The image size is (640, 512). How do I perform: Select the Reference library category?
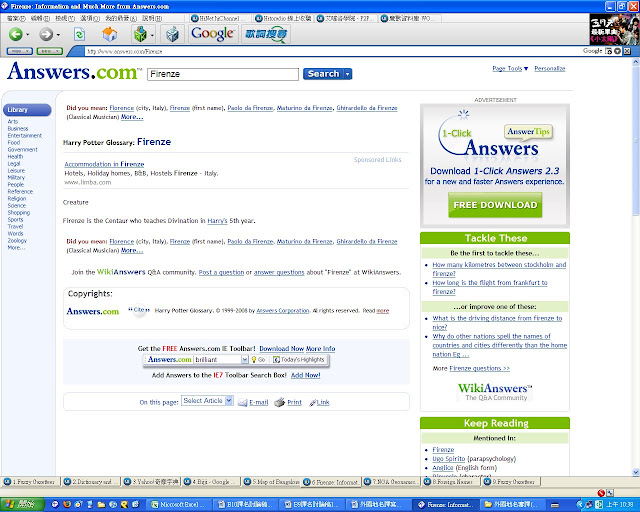(x=20, y=191)
